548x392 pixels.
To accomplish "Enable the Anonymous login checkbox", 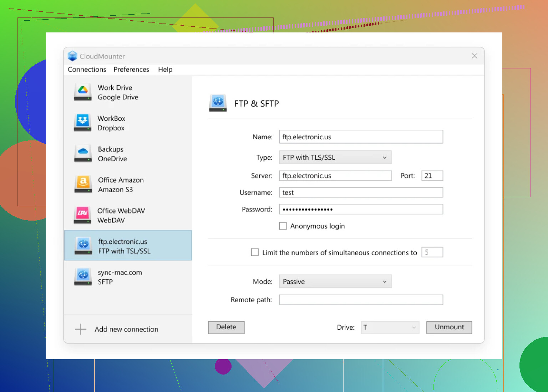I will (x=283, y=226).
